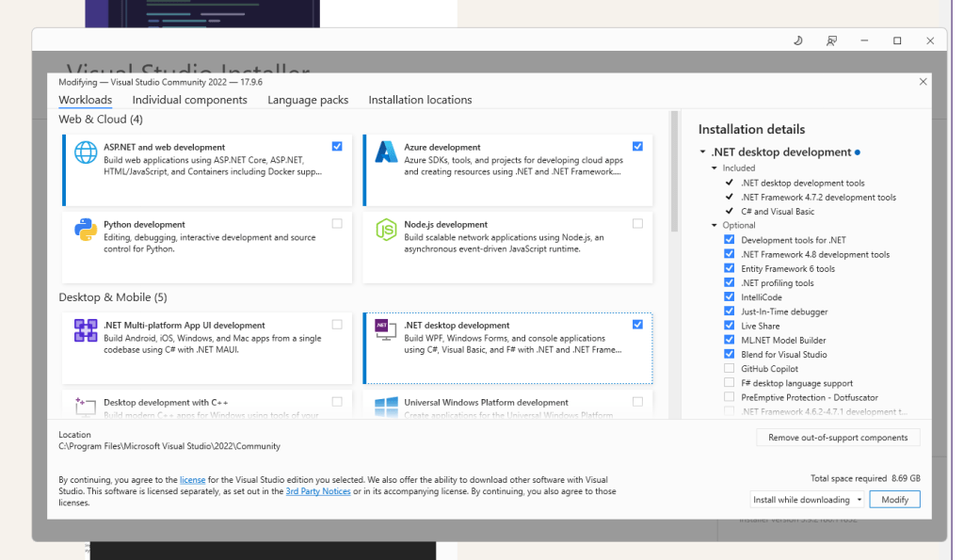Click the Desktop development with C++ icon
Image resolution: width=964 pixels, height=560 pixels.
click(x=86, y=407)
